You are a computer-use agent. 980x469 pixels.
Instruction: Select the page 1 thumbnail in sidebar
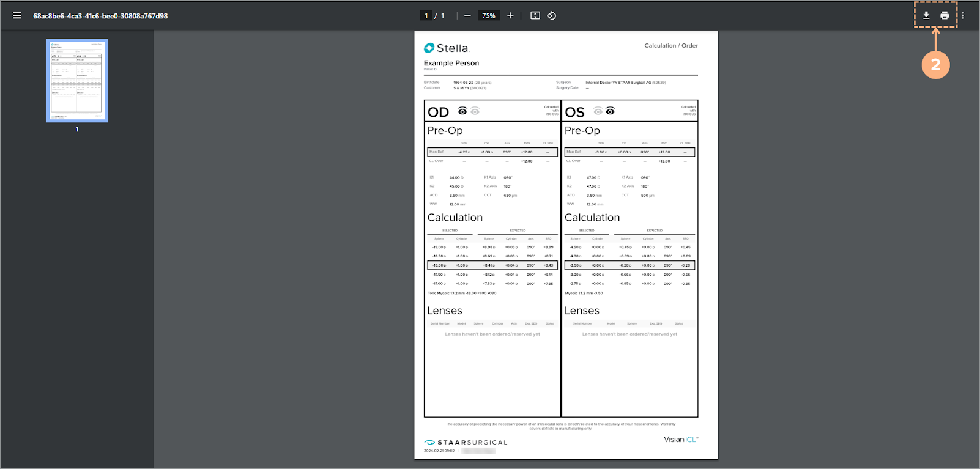(77, 81)
